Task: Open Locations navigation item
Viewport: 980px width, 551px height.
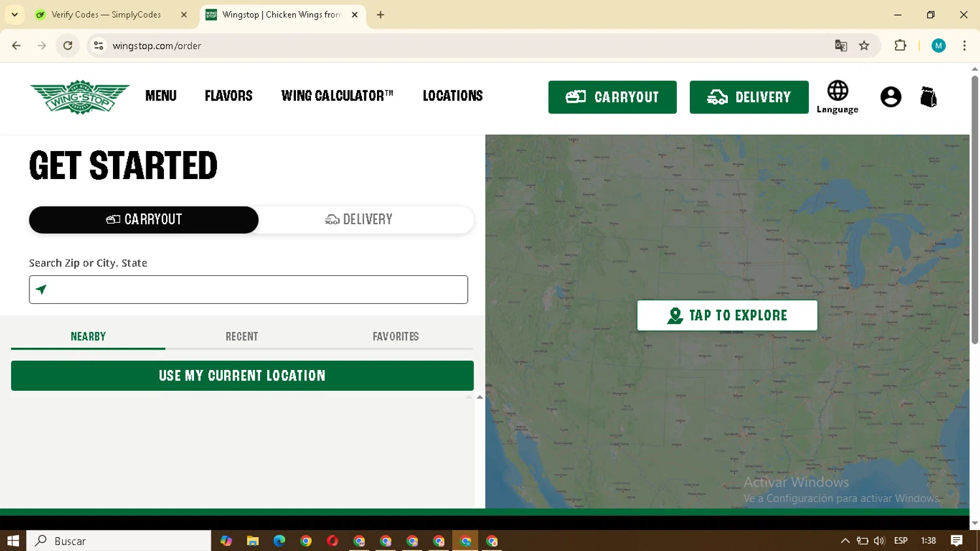Action: (x=453, y=96)
